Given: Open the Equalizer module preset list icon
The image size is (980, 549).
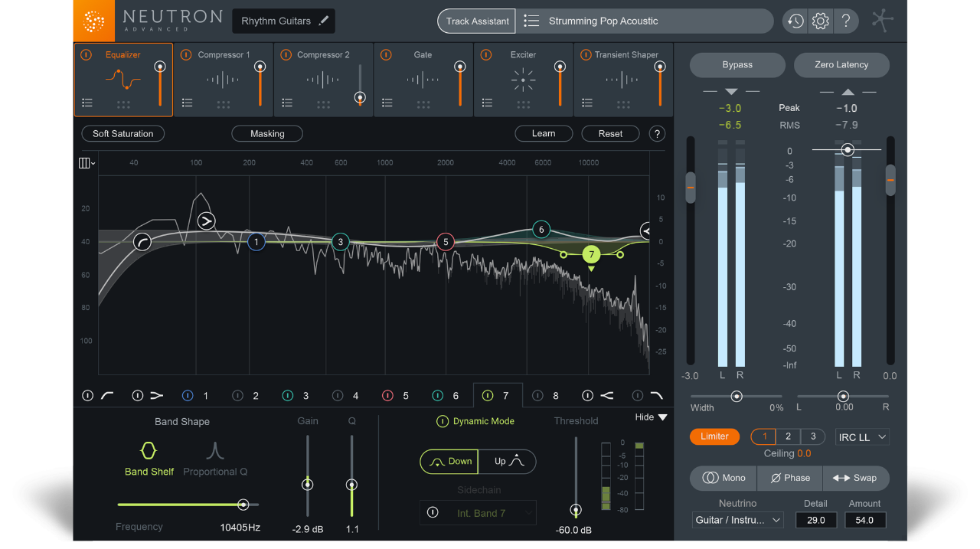Looking at the screenshot, I should 87,103.
